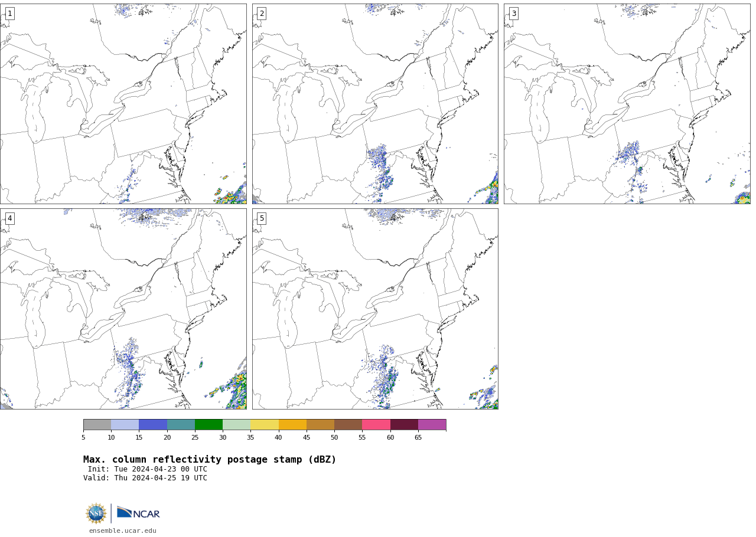The width and height of the screenshot is (756, 537).
Task: Open ensemble member 2 map thumbnail
Action: tap(375, 104)
